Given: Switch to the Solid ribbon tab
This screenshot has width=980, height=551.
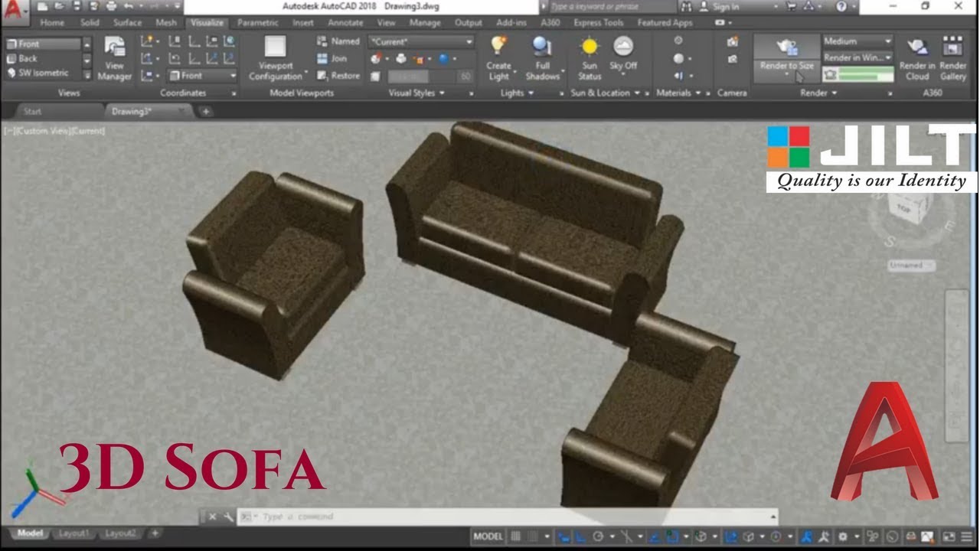Looking at the screenshot, I should (x=90, y=23).
